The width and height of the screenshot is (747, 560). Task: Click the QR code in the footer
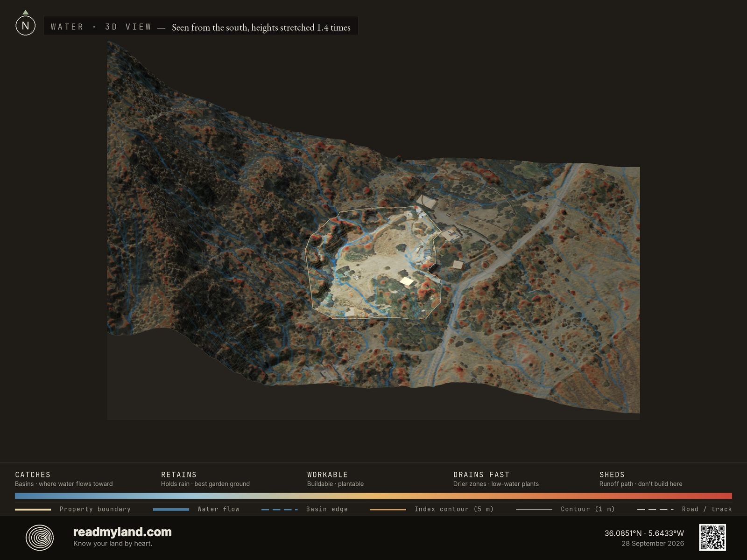(712, 538)
